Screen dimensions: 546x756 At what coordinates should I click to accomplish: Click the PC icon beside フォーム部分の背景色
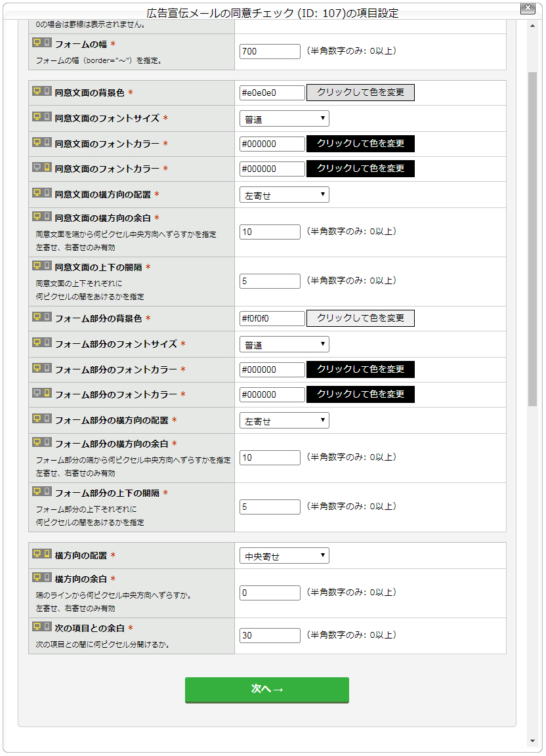click(x=37, y=316)
